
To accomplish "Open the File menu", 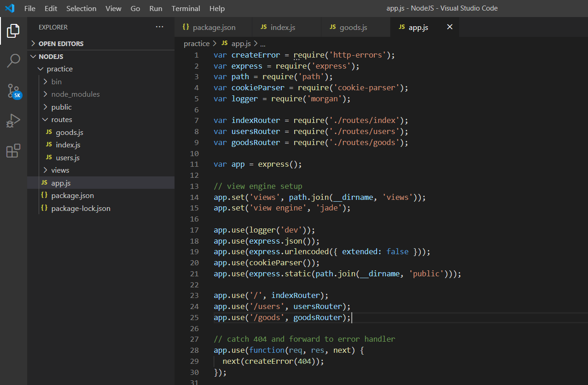I will tap(29, 8).
